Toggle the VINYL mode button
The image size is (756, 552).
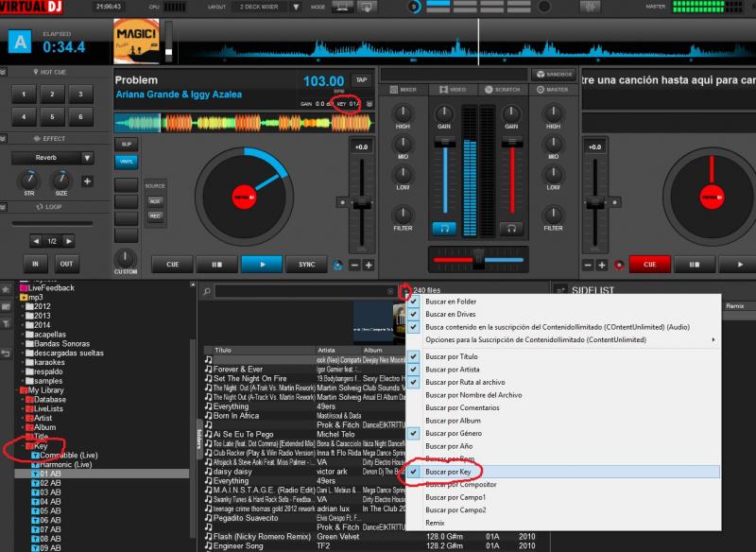(127, 162)
